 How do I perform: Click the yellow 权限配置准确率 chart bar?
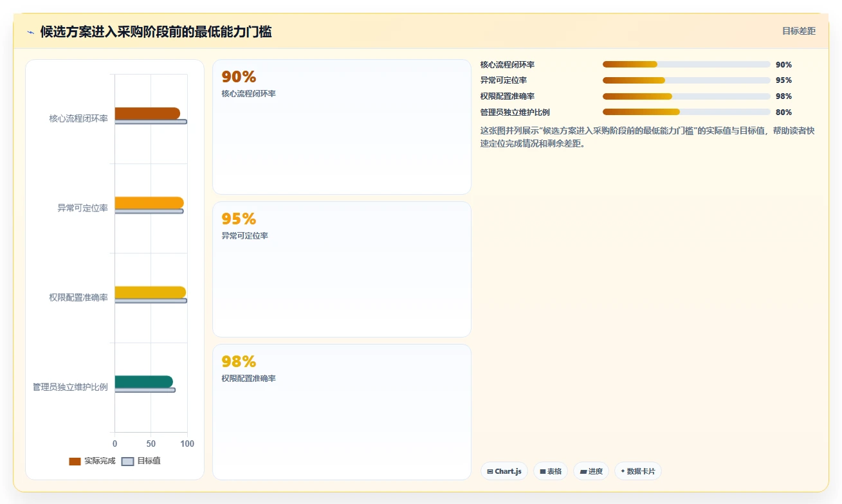coord(151,292)
